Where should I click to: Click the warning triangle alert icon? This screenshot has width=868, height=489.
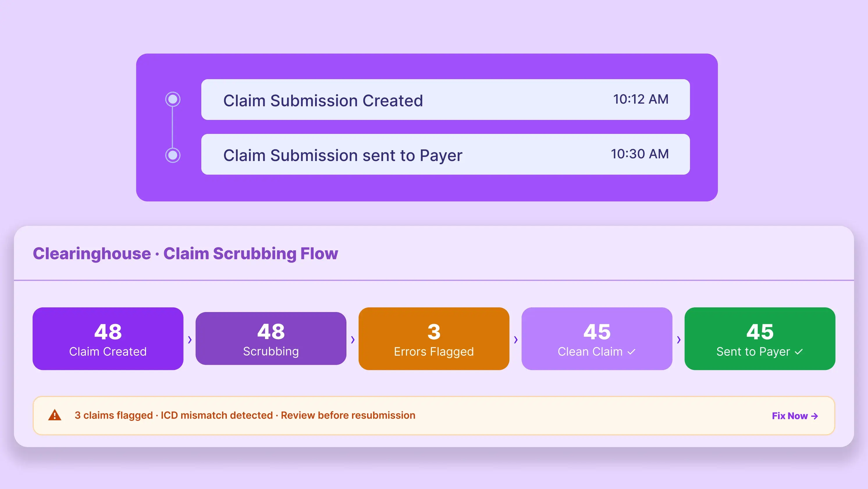(x=55, y=415)
